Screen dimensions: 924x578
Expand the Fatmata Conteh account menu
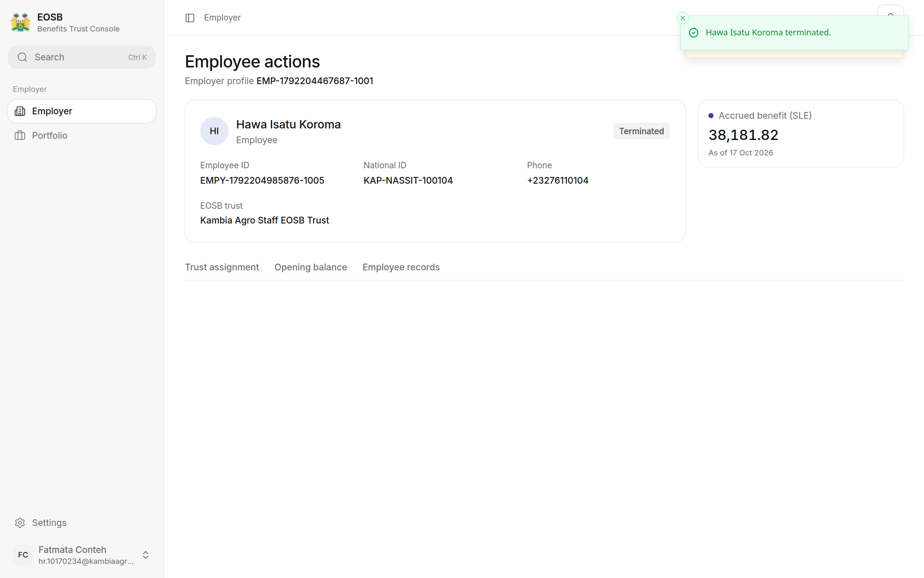145,555
